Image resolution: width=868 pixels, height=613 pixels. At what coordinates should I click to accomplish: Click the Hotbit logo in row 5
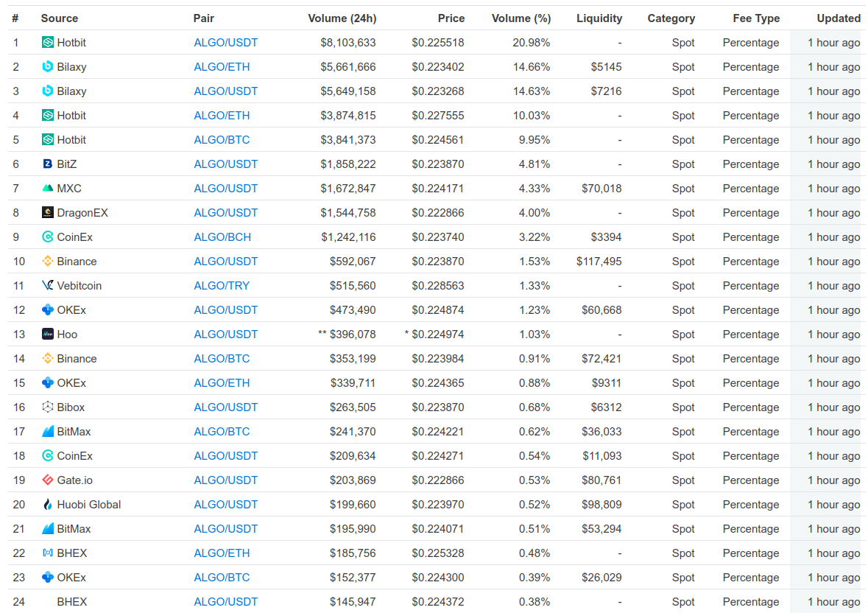tap(48, 140)
